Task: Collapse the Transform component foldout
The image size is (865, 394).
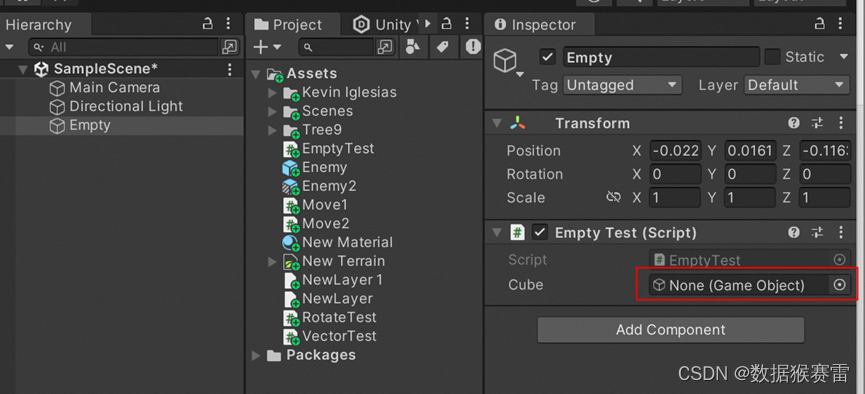Action: (x=497, y=123)
